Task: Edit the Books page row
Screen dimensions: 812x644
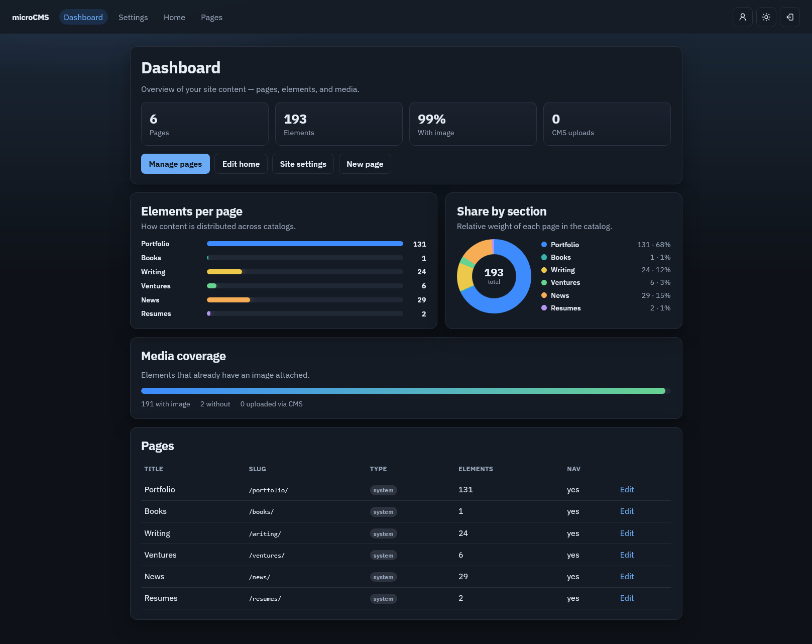Action: click(x=627, y=511)
